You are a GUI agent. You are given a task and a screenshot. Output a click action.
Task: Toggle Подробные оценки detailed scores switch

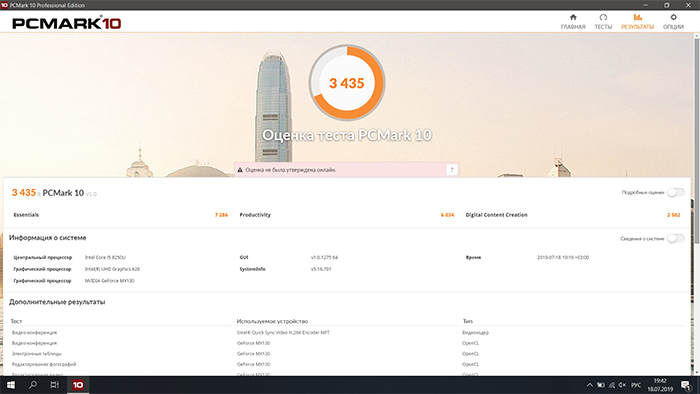(x=675, y=192)
